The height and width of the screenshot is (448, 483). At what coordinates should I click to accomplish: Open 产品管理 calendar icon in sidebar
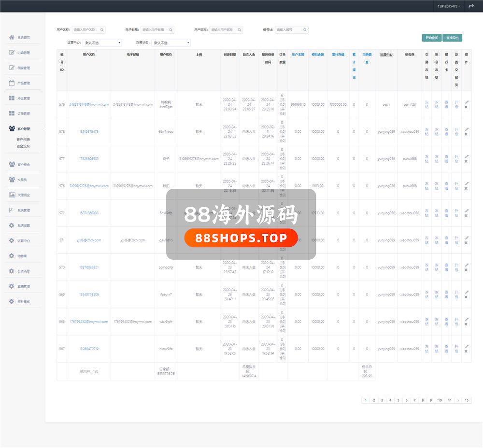(x=12, y=83)
